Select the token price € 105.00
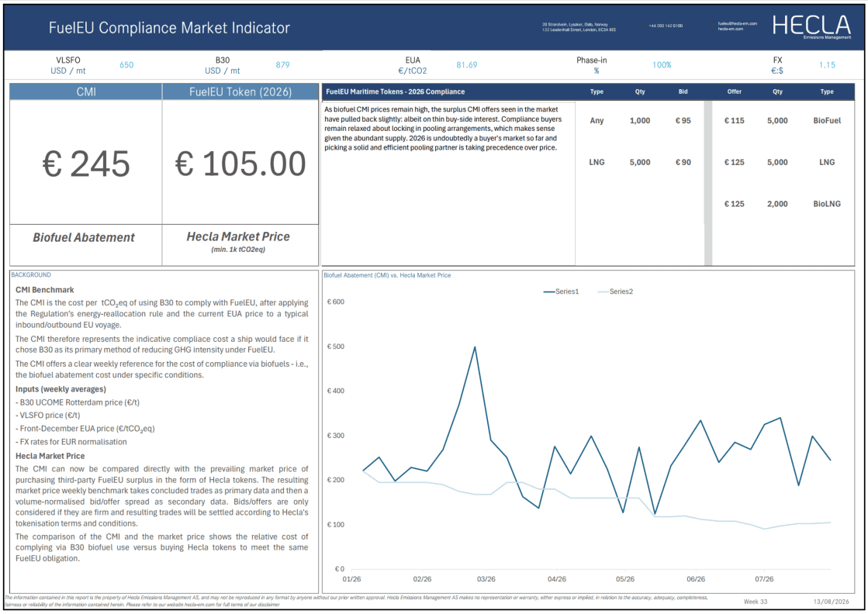The width and height of the screenshot is (868, 614). click(x=240, y=164)
